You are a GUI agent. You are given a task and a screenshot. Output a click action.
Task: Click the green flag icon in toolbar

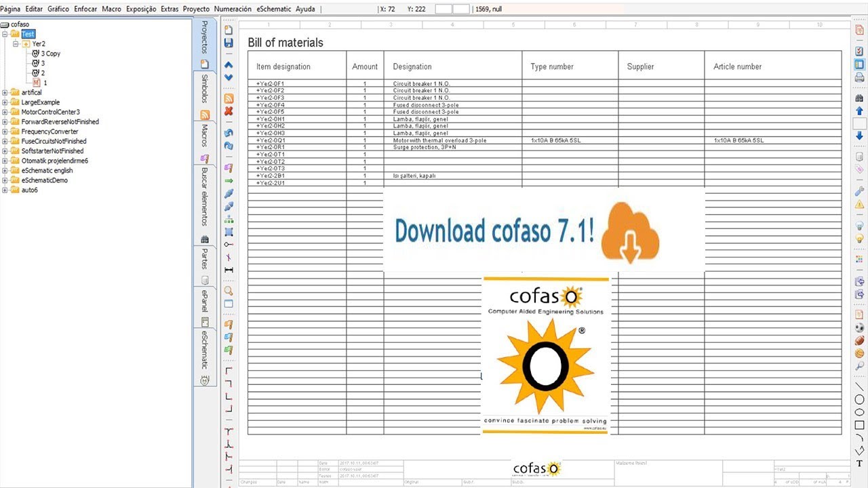point(229,350)
